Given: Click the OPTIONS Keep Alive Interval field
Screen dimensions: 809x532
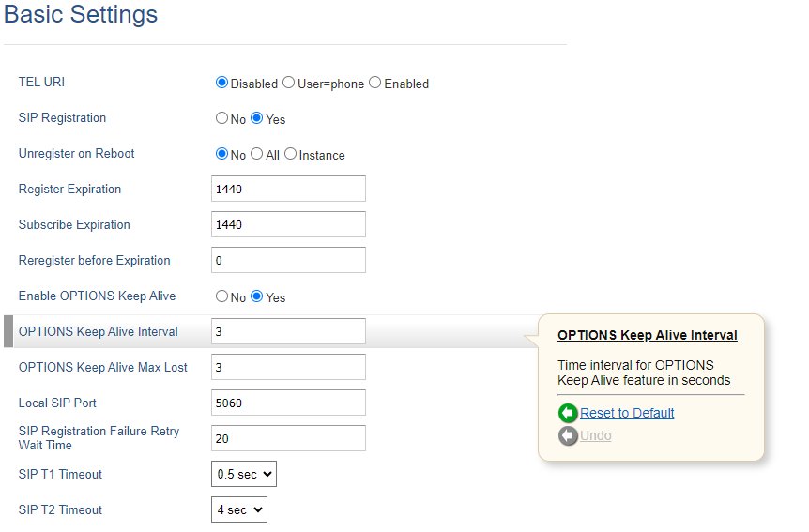Looking at the screenshot, I should [288, 331].
